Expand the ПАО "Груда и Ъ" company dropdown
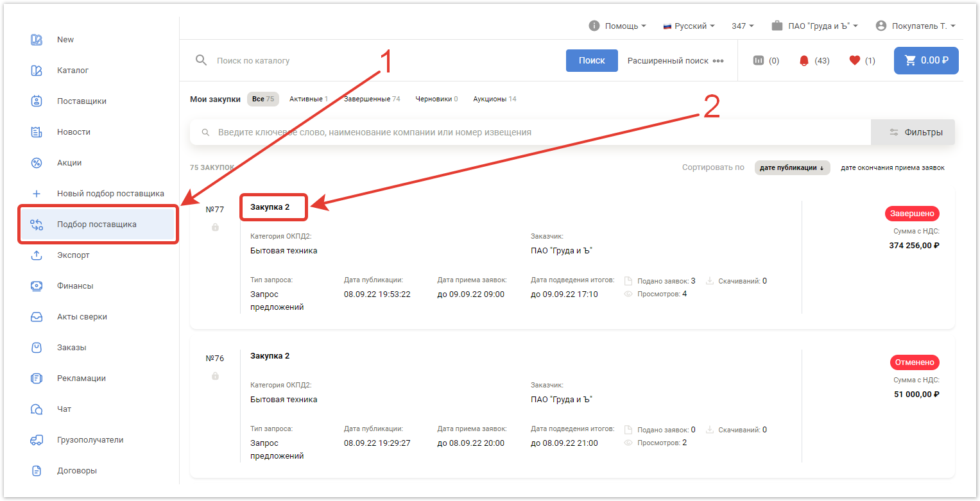 click(x=814, y=26)
